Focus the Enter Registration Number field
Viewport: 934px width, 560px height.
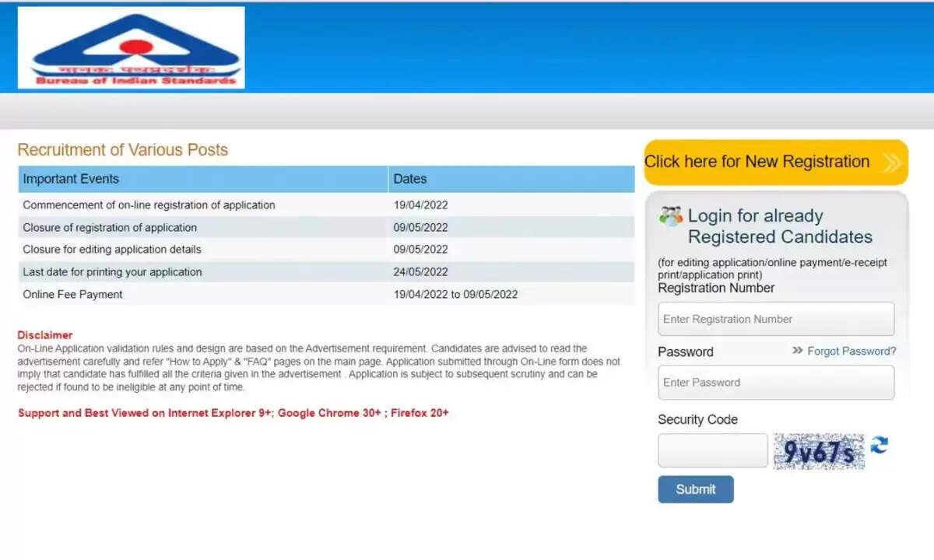(x=775, y=319)
